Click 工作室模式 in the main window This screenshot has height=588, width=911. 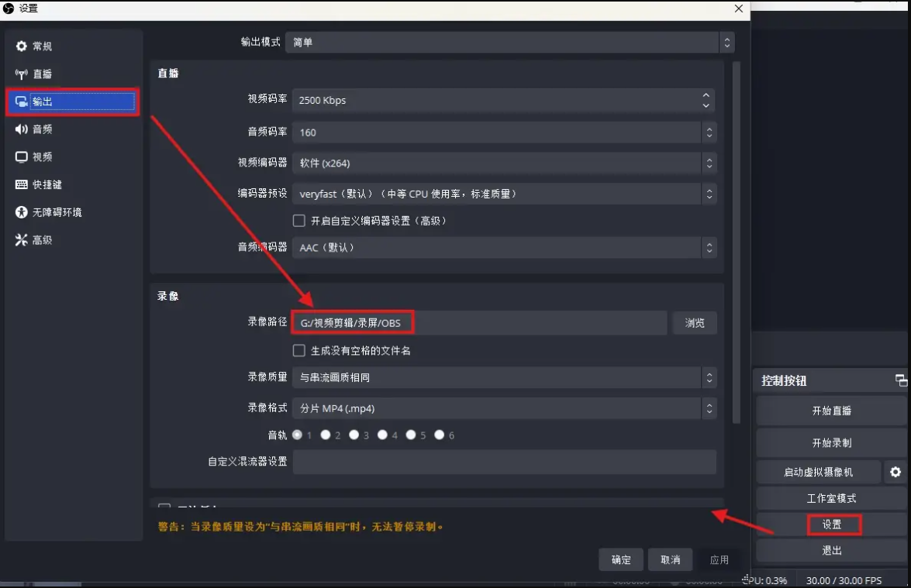tap(831, 498)
